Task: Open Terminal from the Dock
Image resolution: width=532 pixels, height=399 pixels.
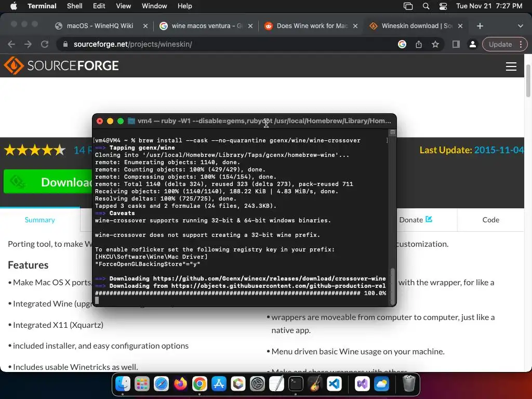Action: pos(296,384)
